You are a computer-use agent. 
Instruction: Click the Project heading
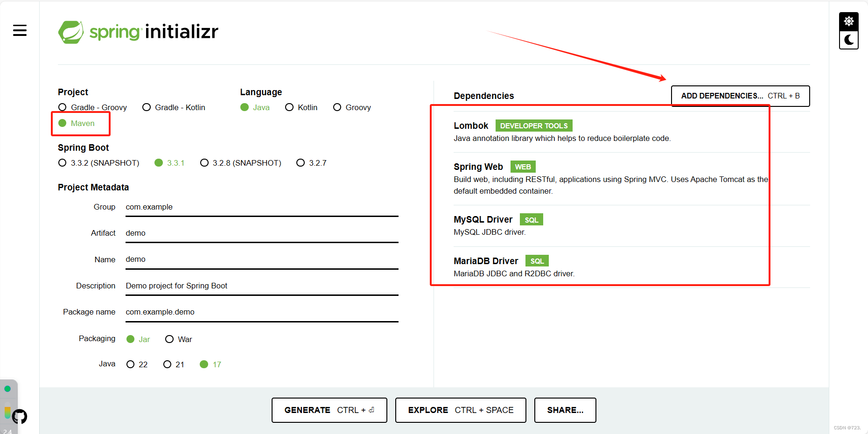click(73, 92)
